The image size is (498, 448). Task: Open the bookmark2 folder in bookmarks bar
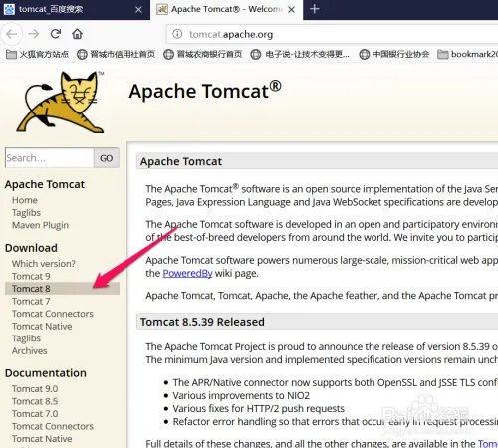(x=467, y=54)
